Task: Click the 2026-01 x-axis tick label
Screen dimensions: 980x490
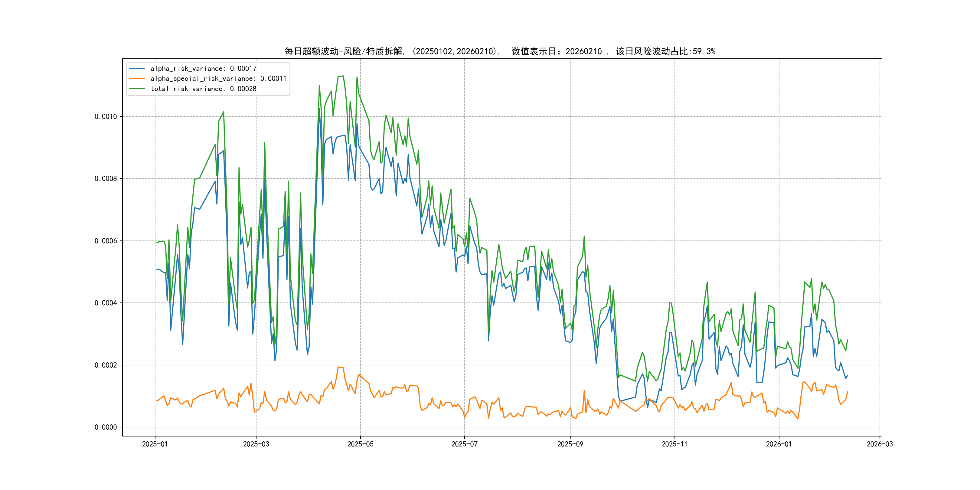Action: (x=779, y=444)
